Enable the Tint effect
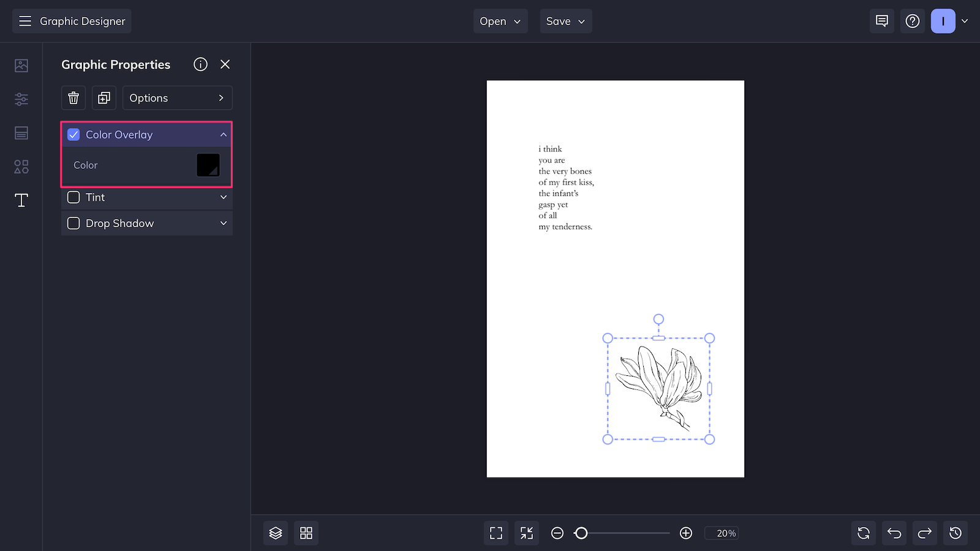This screenshot has width=980, height=551. [x=73, y=197]
